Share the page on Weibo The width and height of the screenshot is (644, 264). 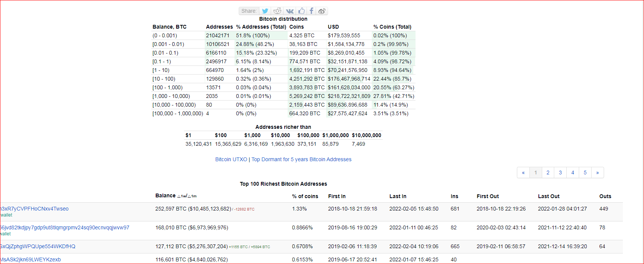(x=322, y=11)
